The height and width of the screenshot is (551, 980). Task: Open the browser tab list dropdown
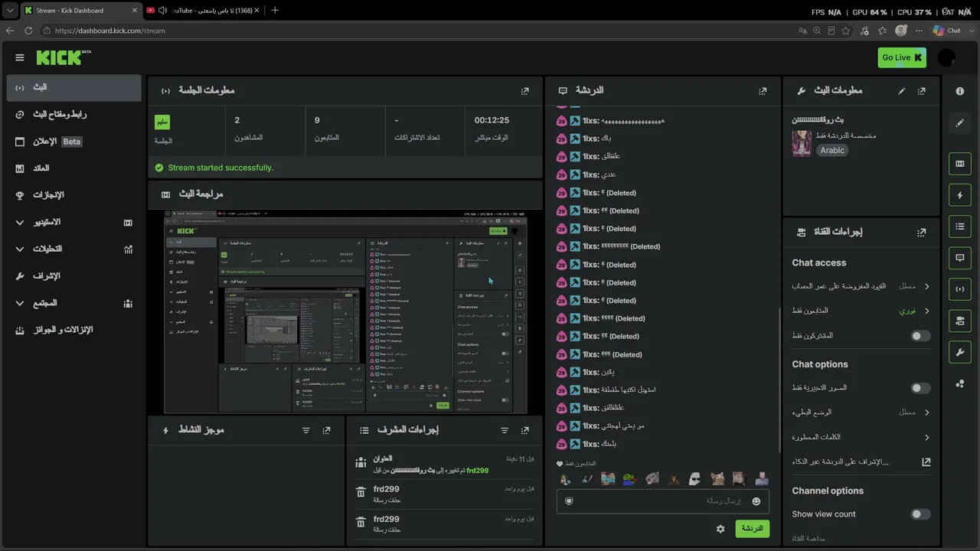pyautogui.click(x=10, y=10)
